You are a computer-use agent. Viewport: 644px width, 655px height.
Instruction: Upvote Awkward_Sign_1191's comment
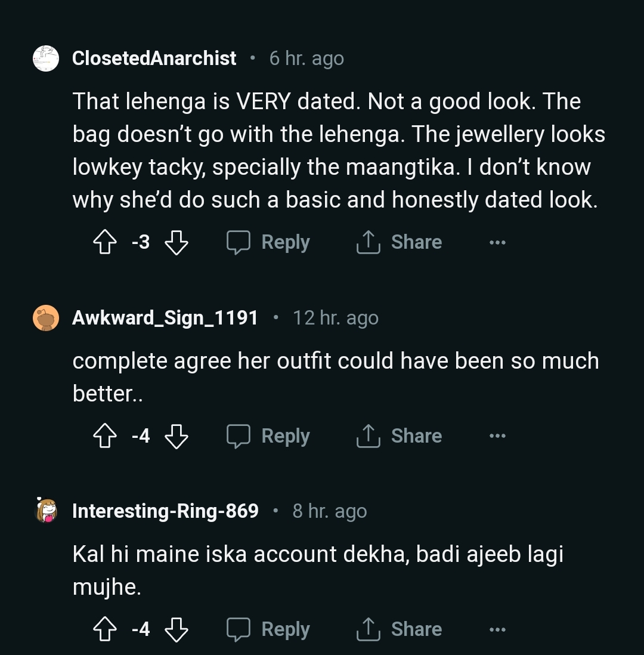coord(105,437)
